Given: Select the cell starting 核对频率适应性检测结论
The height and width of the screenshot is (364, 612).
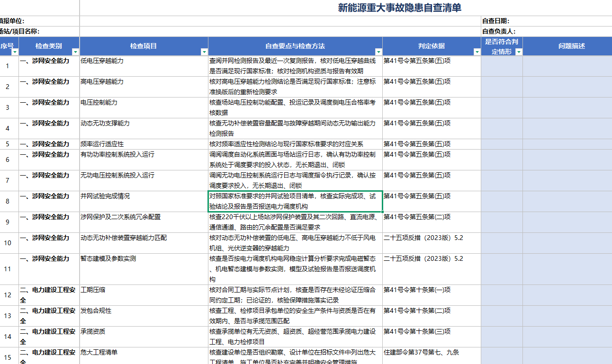Looking at the screenshot, I should click(x=295, y=144).
